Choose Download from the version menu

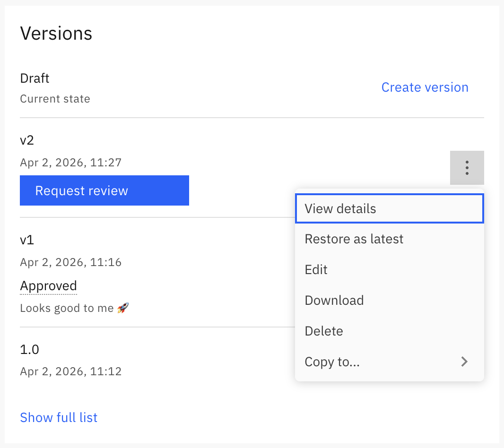(x=334, y=301)
